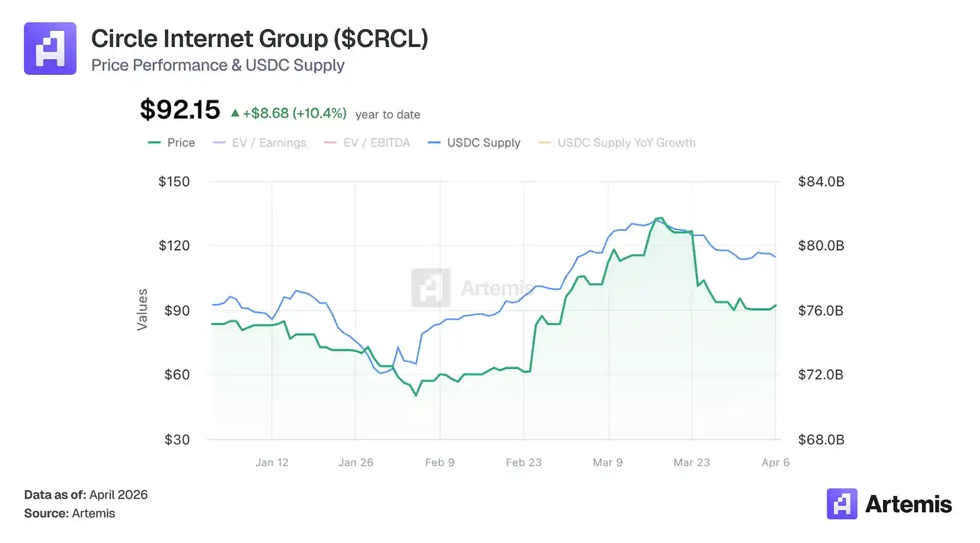980x543 pixels.
Task: Enable the EV / Earnings series
Action: pos(268,143)
